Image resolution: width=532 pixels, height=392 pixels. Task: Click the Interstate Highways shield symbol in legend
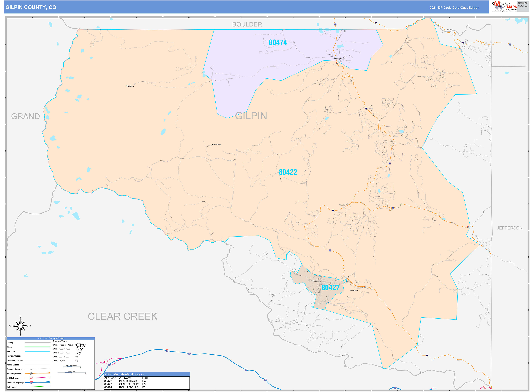(x=31, y=383)
